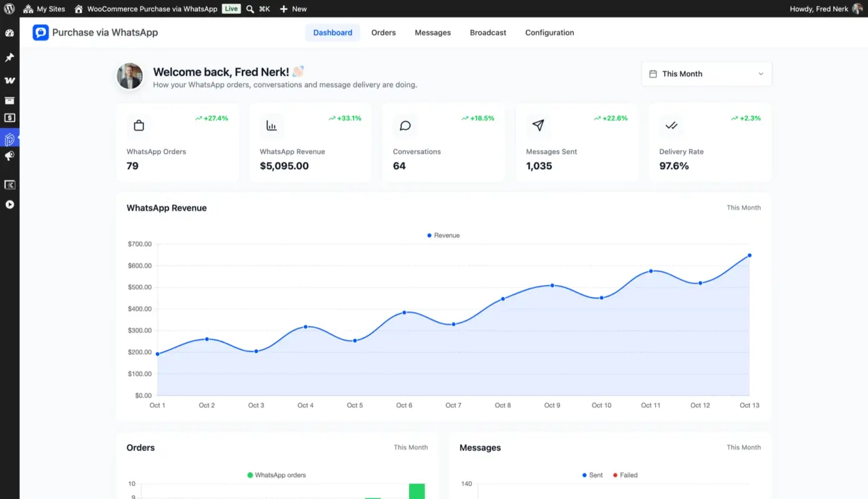Open Marketing megaphone sidebar icon
Viewport: 868px width, 499px height.
click(9, 156)
